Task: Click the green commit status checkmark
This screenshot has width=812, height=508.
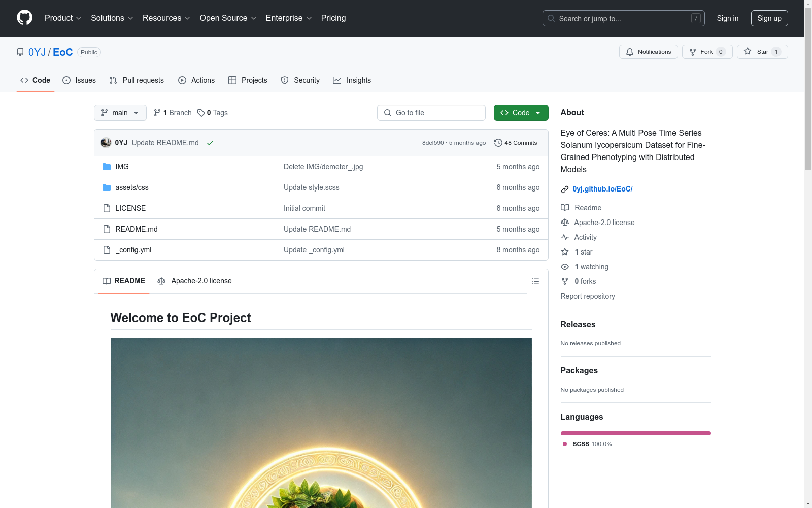Action: (210, 143)
